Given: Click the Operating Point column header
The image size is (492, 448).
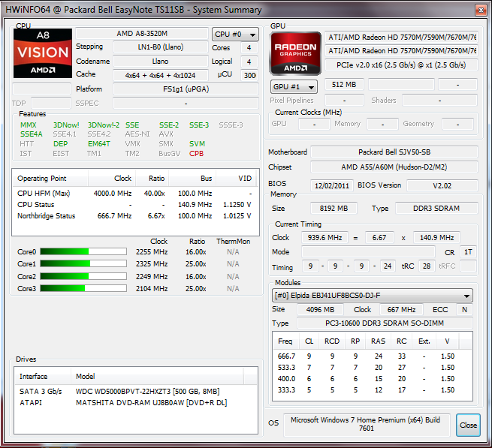Looking at the screenshot, I should coord(50,179).
